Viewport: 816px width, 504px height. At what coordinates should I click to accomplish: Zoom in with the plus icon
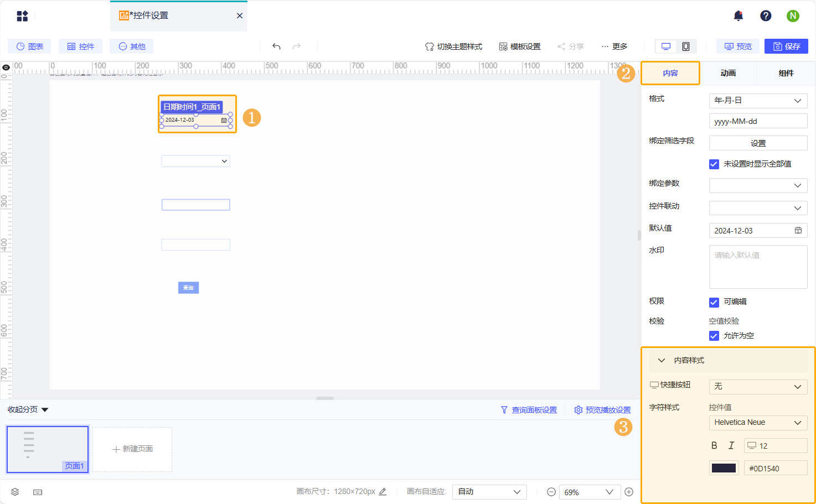(629, 492)
